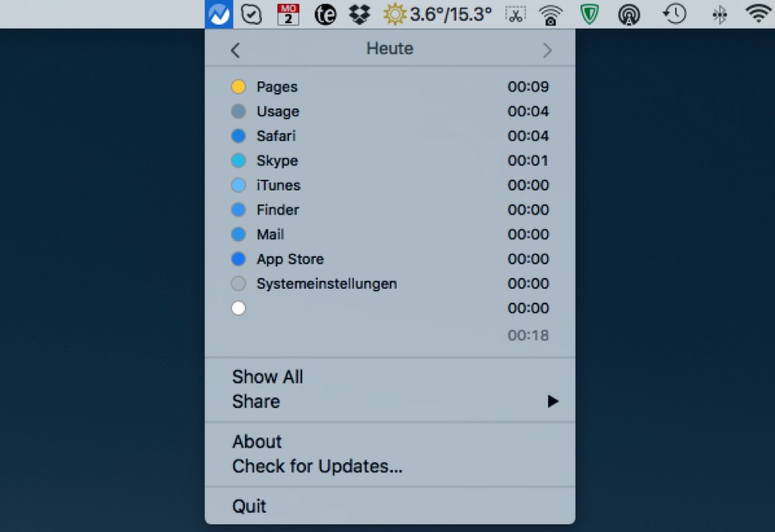
Task: Quit the Usage app
Action: click(249, 506)
